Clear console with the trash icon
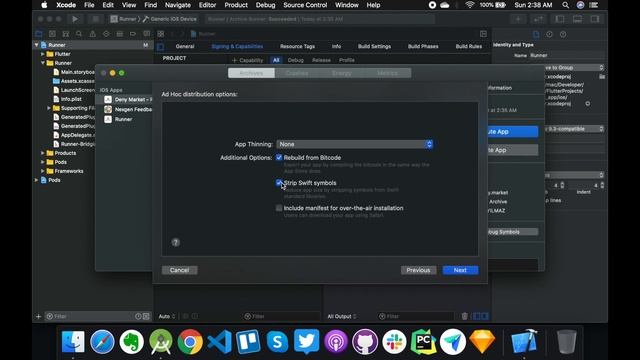Viewport: 640px width, 360px height. (464, 316)
